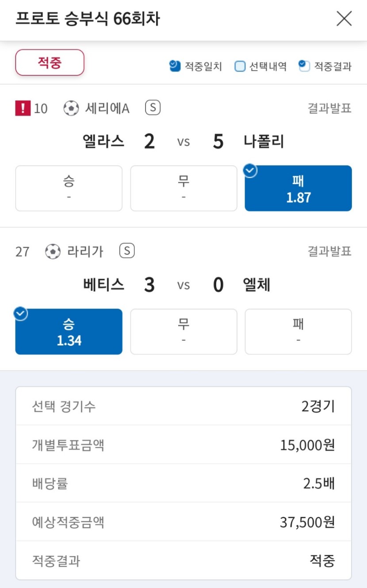This screenshot has width=367, height=588.
Task: Close the 프로토 승부식 66회차 dialog
Action: tap(344, 19)
